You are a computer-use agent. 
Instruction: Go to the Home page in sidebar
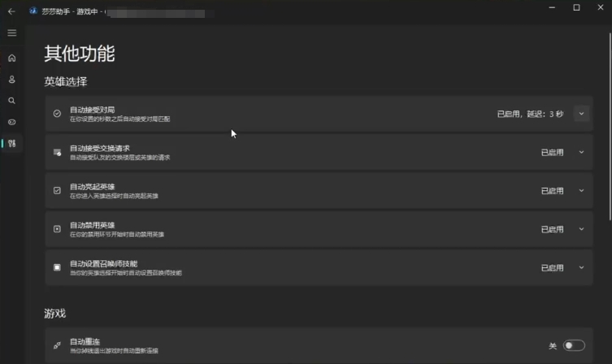pos(11,58)
